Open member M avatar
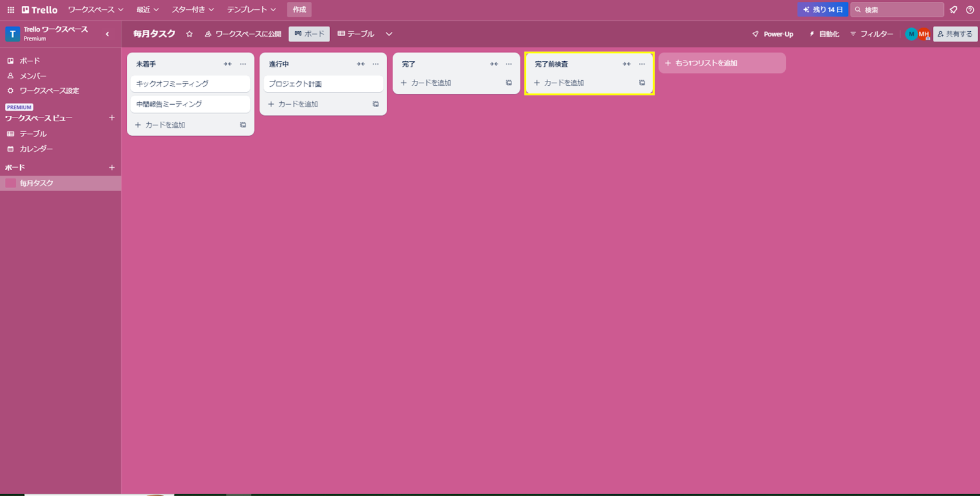 (911, 34)
